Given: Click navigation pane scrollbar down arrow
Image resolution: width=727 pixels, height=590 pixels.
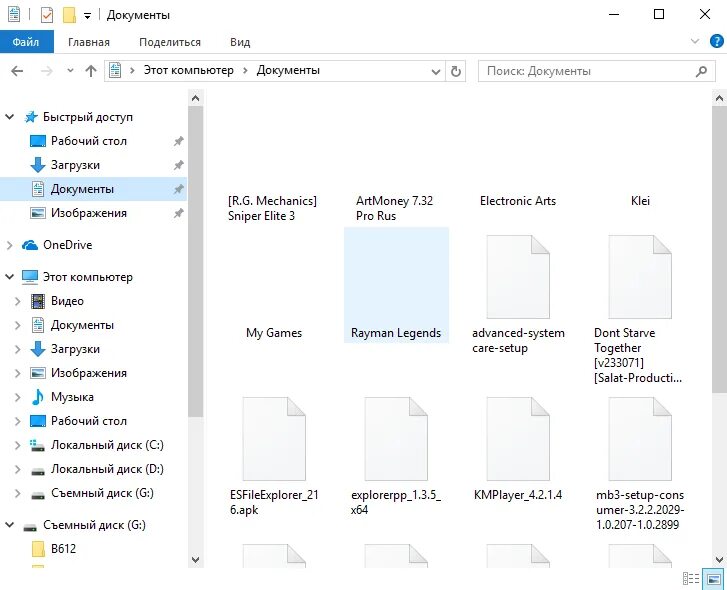Looking at the screenshot, I should pos(195,560).
